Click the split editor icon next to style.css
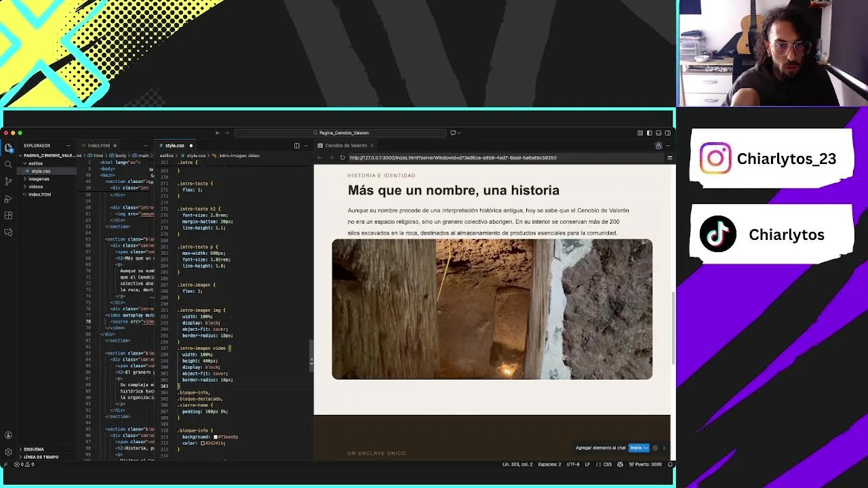The height and width of the screenshot is (488, 868). point(296,146)
